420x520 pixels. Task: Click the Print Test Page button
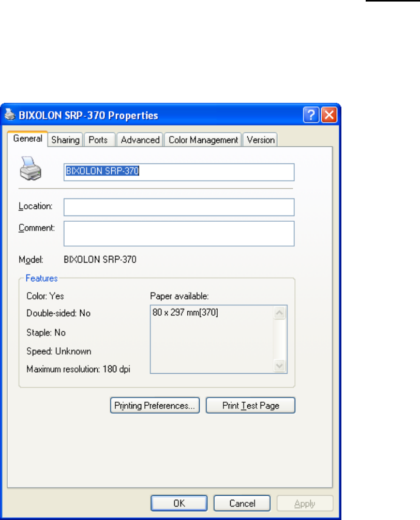coord(250,405)
